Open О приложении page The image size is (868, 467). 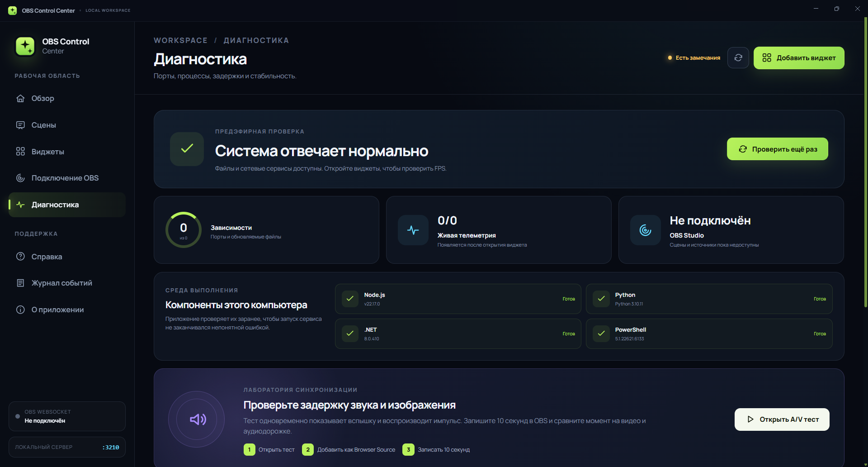click(x=67, y=310)
